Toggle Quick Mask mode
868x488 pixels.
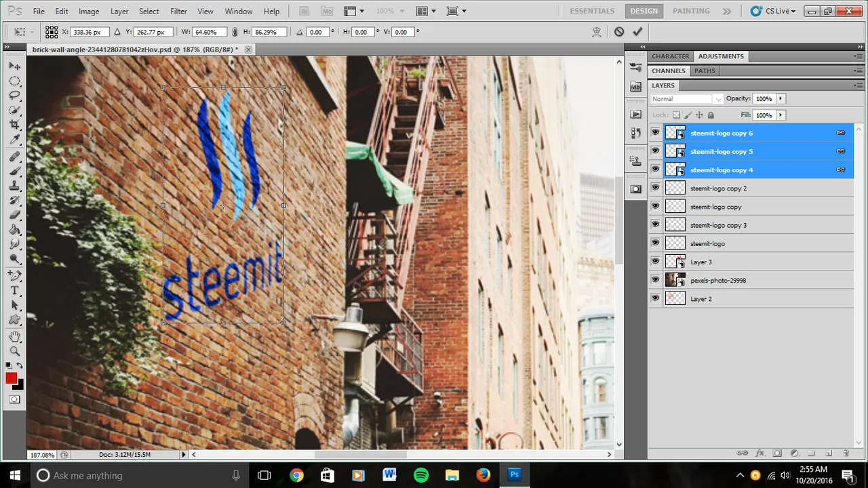coord(14,399)
